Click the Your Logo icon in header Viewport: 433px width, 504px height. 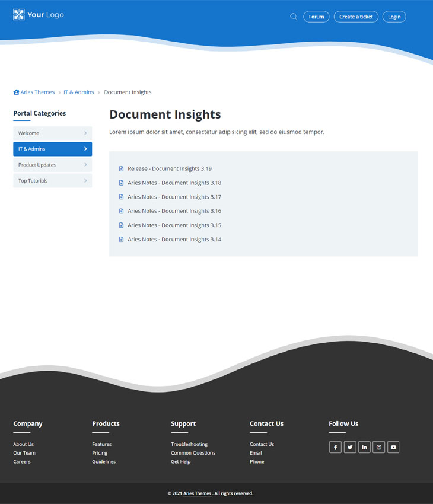coord(19,15)
